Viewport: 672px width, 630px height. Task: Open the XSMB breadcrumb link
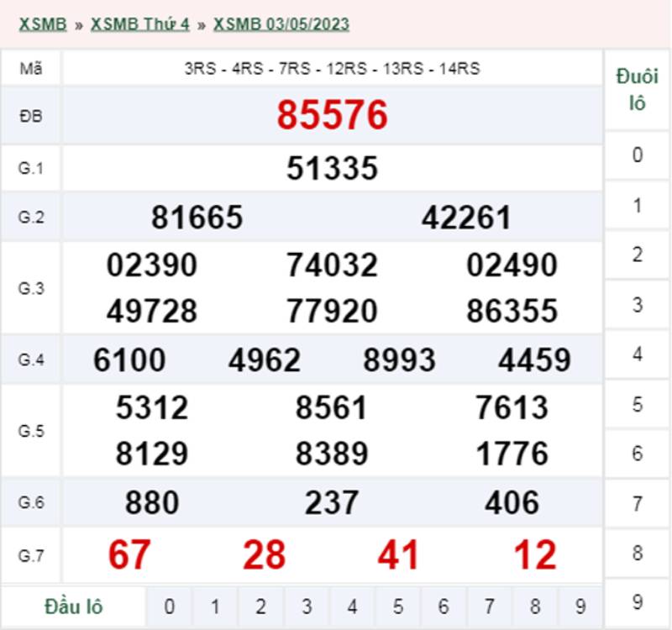click(x=42, y=24)
